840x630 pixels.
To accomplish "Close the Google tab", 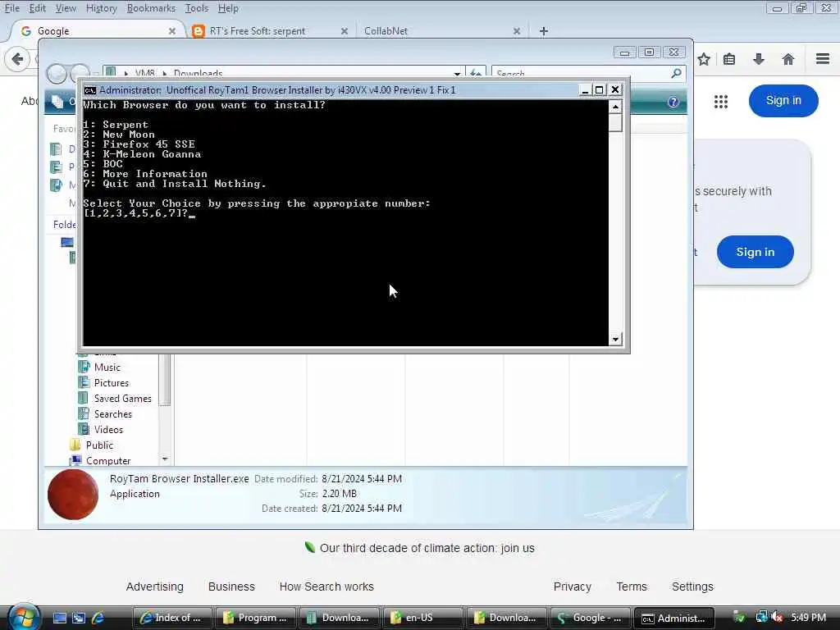I will (x=172, y=31).
